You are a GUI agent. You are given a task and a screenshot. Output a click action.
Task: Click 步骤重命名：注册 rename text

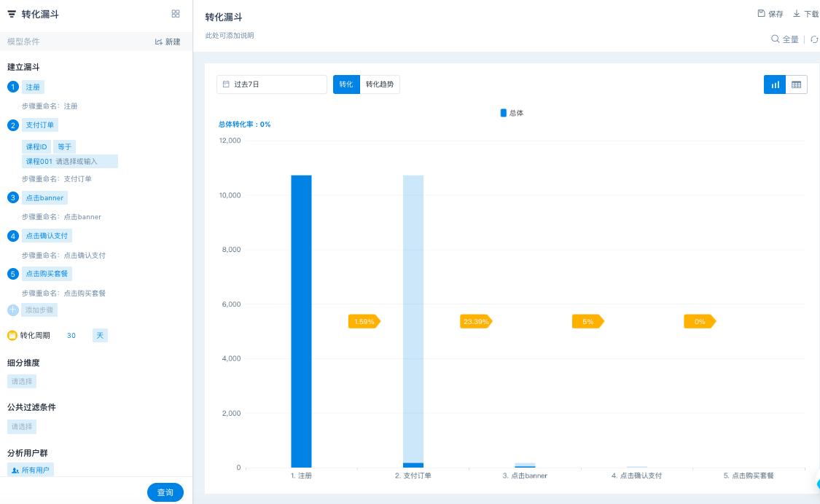coord(50,106)
